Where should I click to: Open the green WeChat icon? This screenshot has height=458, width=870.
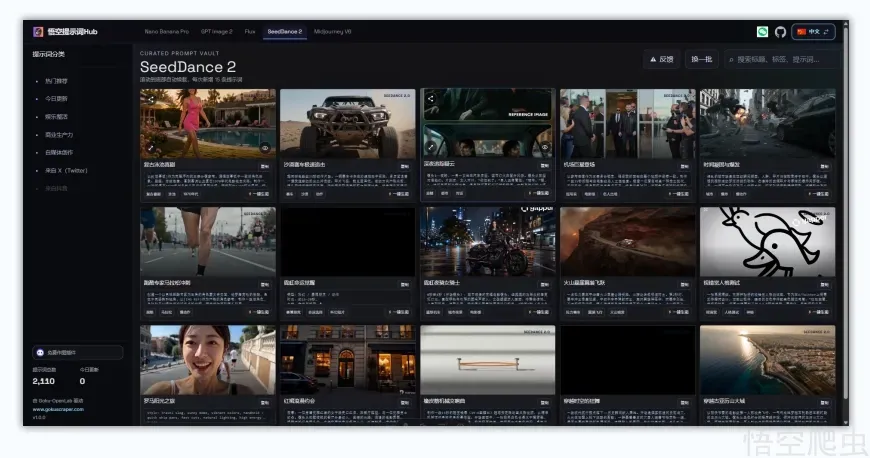click(762, 32)
